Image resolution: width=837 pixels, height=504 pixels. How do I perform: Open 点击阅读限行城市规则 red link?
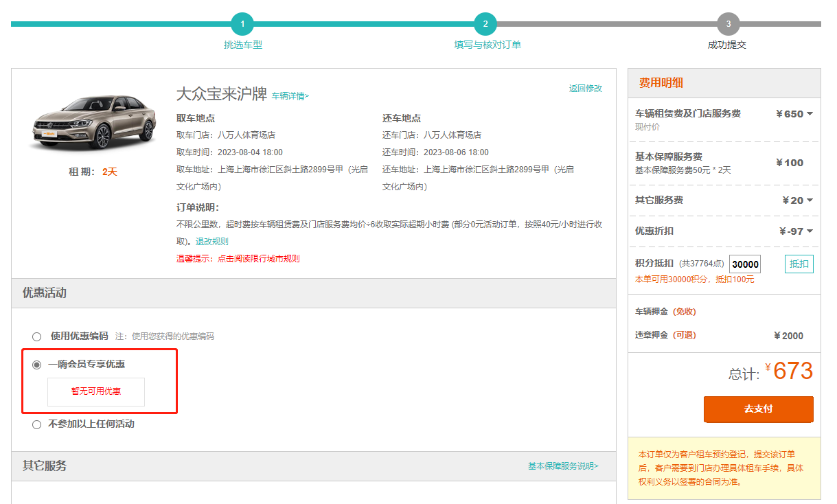[x=259, y=259]
